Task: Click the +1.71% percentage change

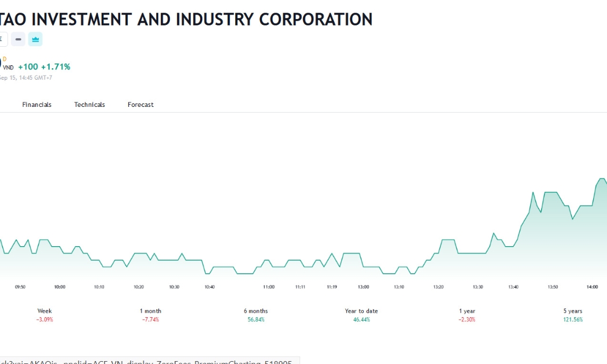Action: pos(55,66)
